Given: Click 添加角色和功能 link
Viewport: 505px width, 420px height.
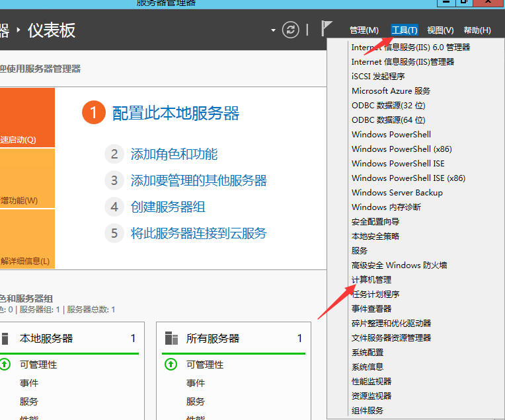Looking at the screenshot, I should pyautogui.click(x=174, y=155).
